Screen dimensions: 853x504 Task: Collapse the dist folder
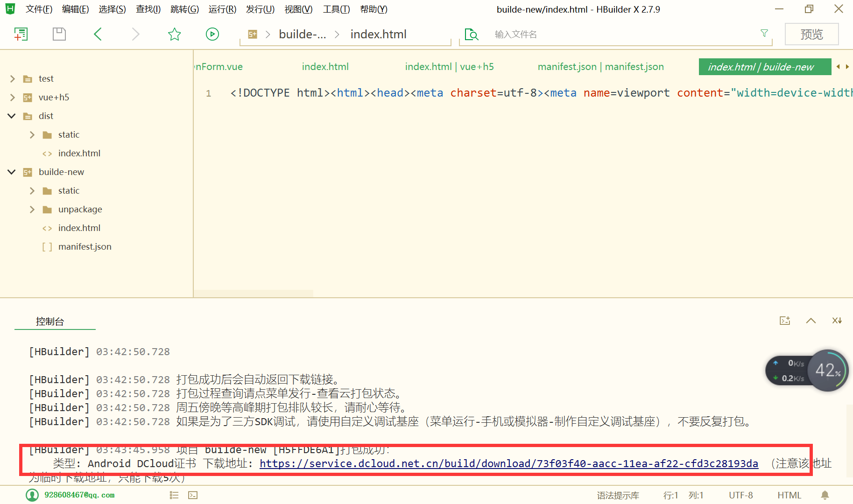click(x=12, y=116)
